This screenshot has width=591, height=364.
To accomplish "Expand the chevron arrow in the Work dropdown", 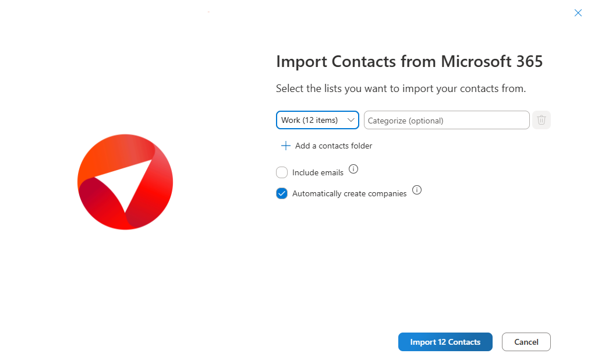I will coord(351,120).
